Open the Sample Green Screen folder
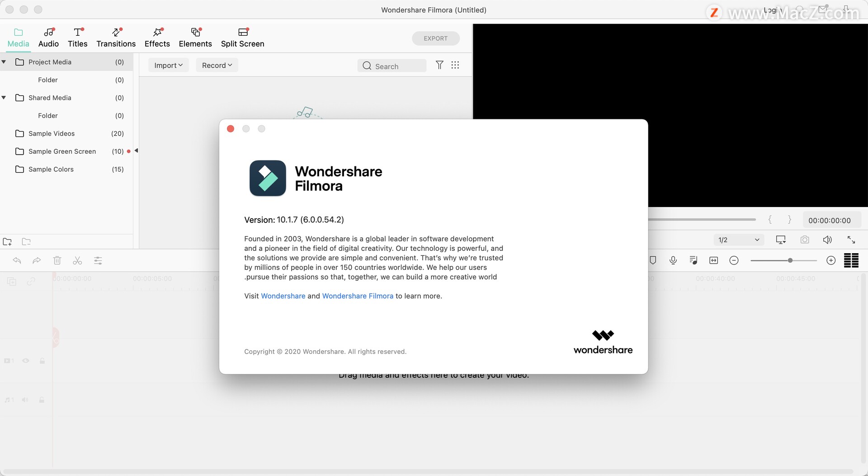This screenshot has width=868, height=476. pos(66,151)
